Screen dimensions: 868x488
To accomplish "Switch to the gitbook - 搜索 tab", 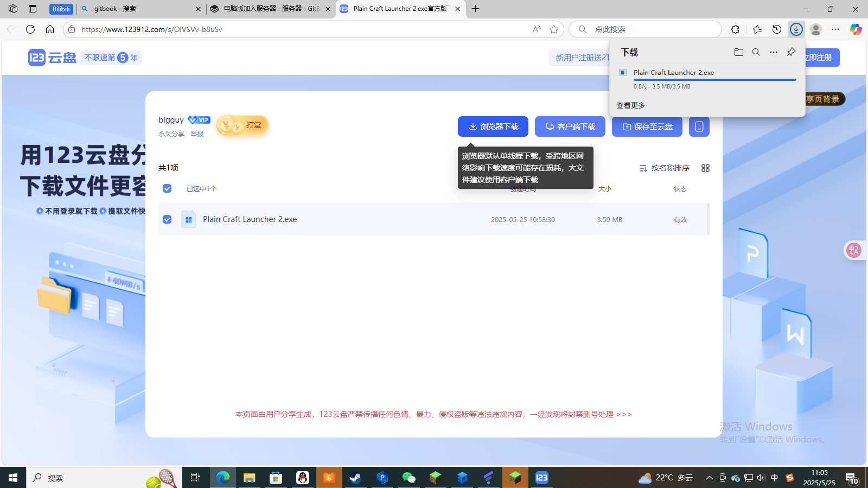I will (141, 9).
